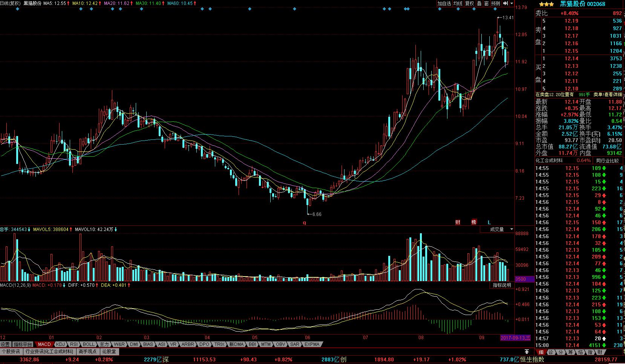Select the ASI indicator tab
Screen dimensions: 625x364
[x=161, y=344]
